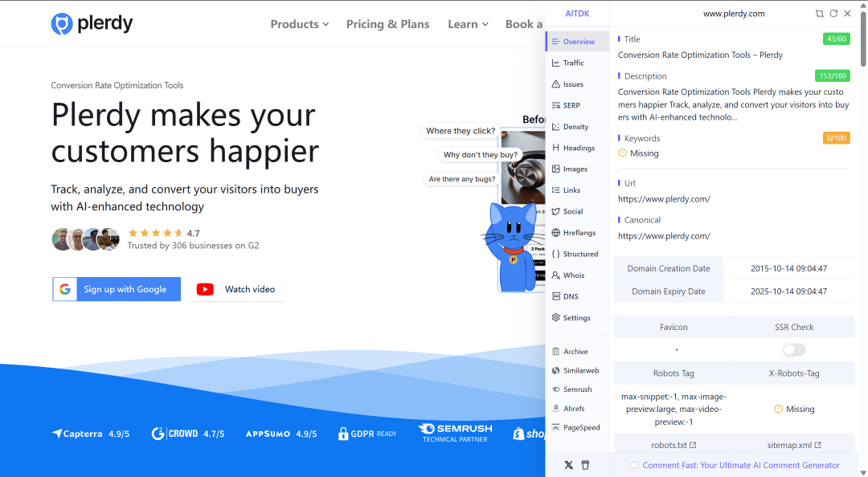Click the Structured braces icon

[556, 254]
